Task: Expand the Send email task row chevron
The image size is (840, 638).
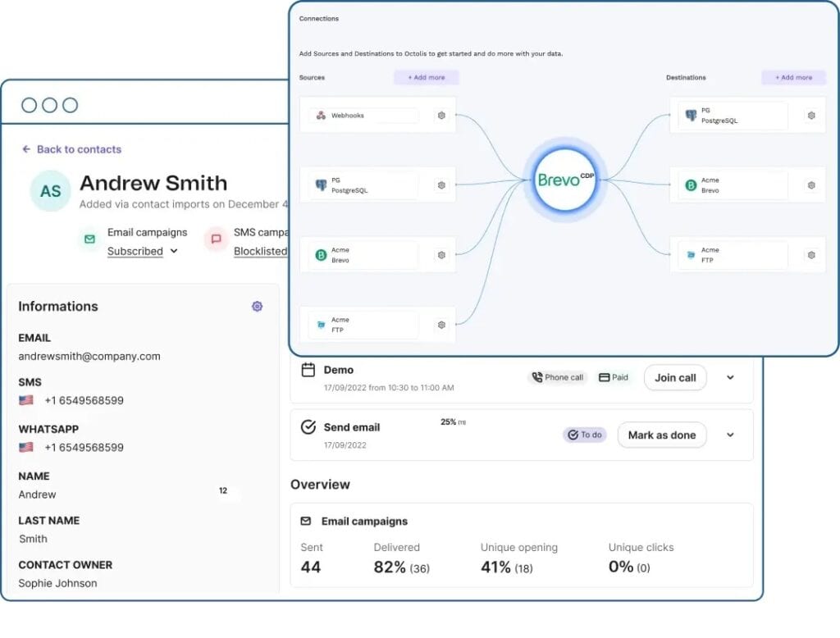Action: (x=730, y=435)
